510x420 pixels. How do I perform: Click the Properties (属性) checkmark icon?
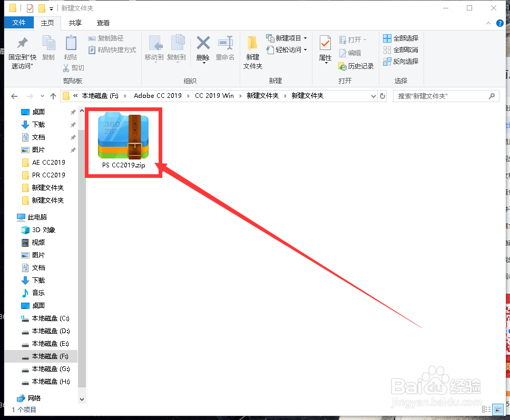325,43
